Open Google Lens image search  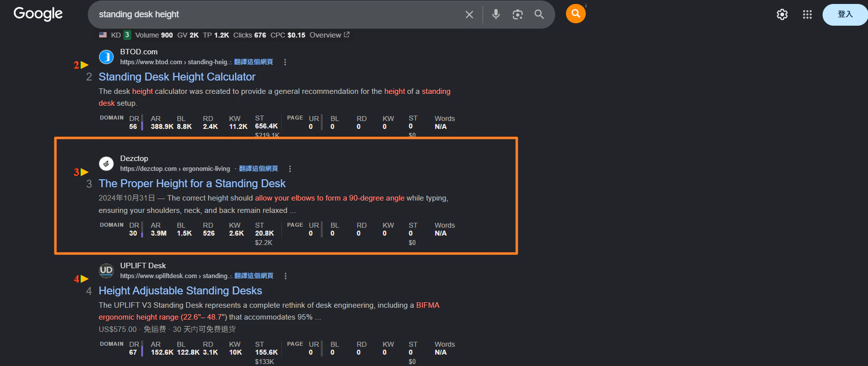(x=518, y=14)
